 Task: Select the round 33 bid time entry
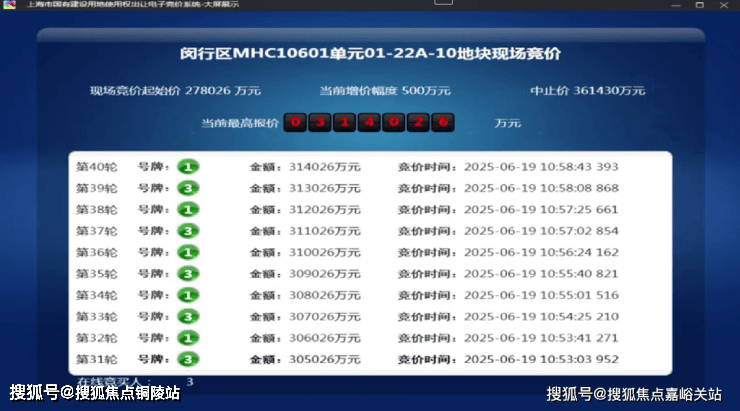tap(508, 317)
